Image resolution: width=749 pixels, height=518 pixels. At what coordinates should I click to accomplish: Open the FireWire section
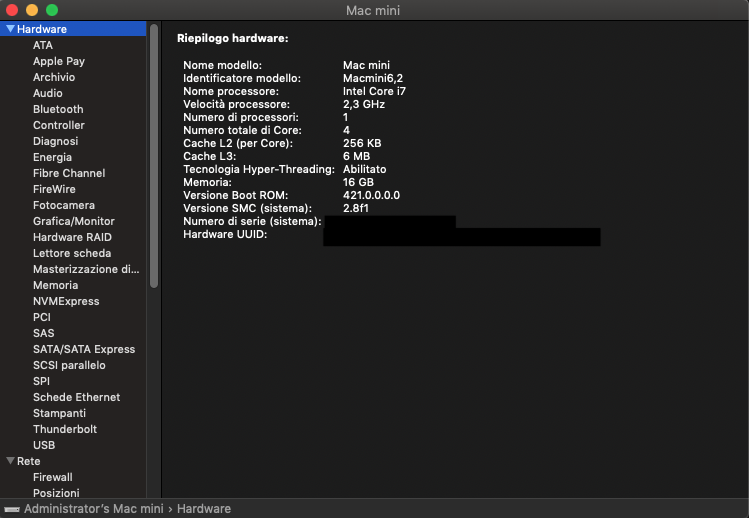coord(54,189)
